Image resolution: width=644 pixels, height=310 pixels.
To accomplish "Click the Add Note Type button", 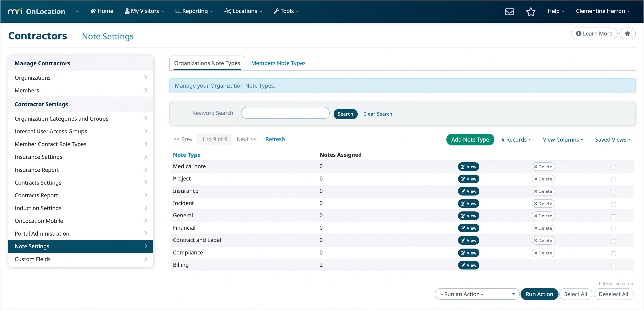I will (470, 139).
